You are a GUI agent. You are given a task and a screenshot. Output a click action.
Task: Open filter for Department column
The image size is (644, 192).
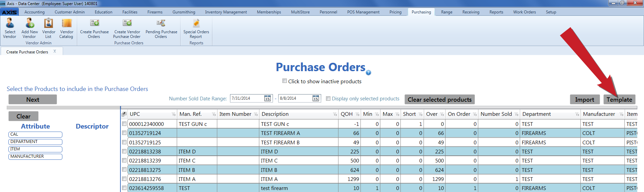point(577,114)
